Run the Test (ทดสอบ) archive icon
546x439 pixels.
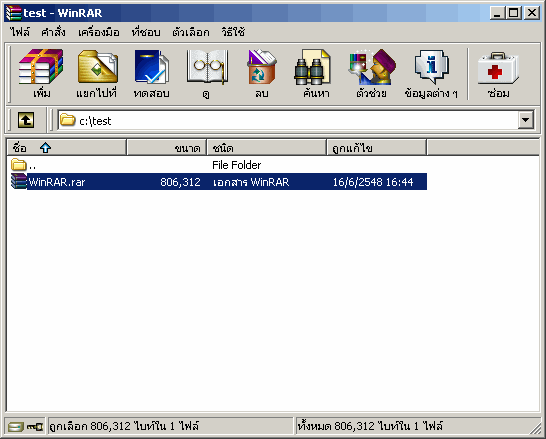151,67
